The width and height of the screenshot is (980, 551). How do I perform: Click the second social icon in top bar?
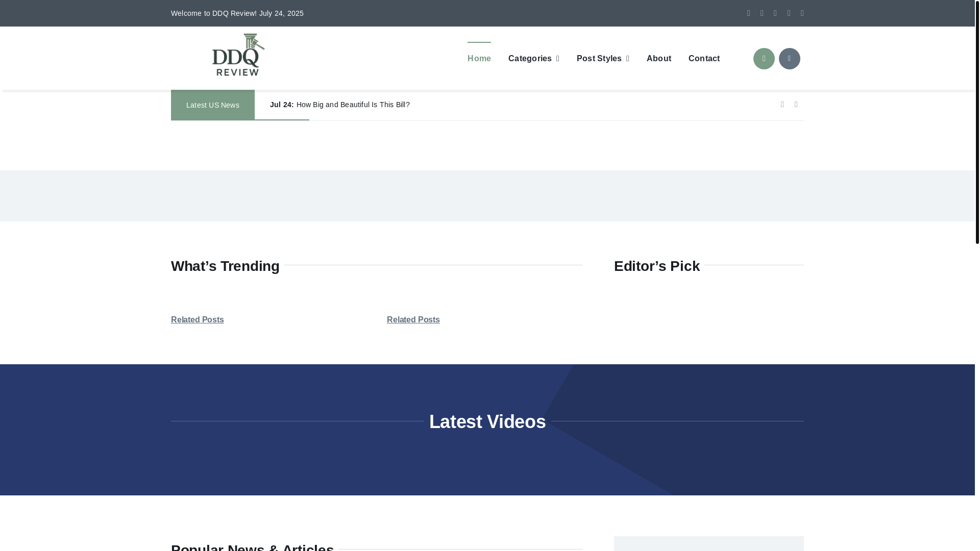click(762, 13)
